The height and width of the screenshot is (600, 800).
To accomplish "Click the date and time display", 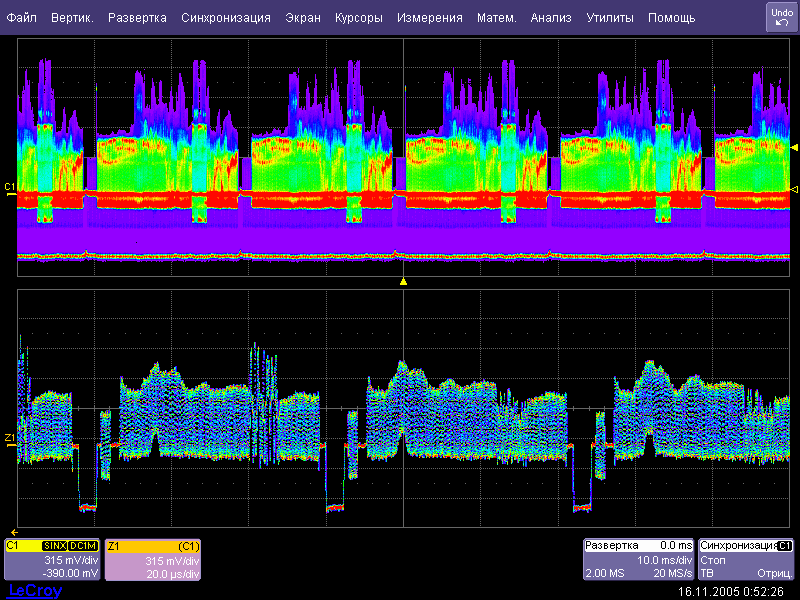I will [730, 592].
